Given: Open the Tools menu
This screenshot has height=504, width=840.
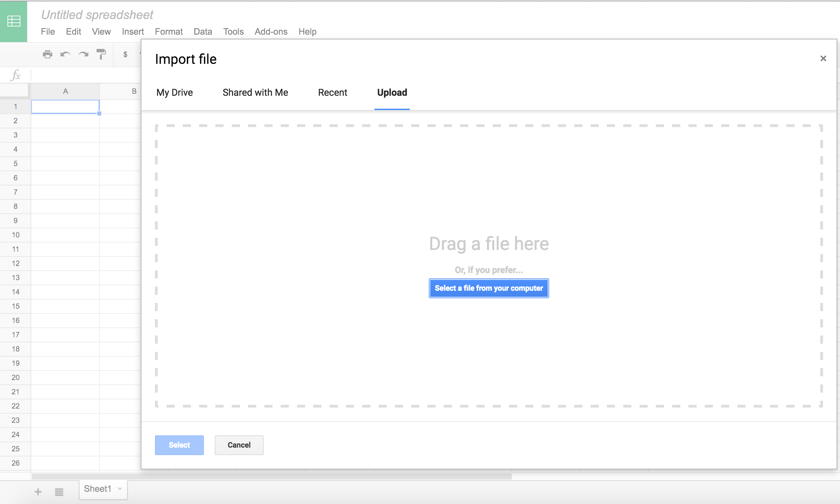Looking at the screenshot, I should coord(233,32).
